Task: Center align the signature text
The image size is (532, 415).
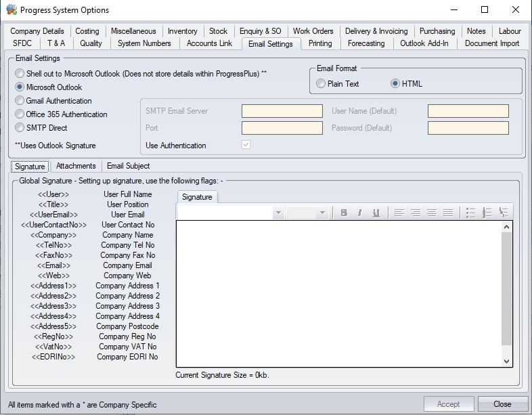Action: 416,213
